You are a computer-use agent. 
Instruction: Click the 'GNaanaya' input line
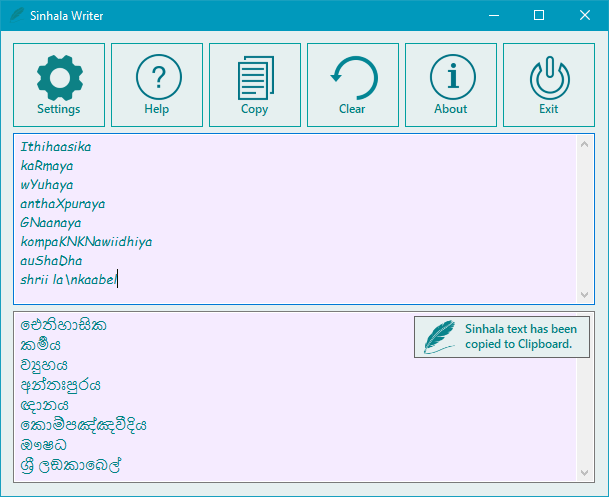(x=51, y=223)
